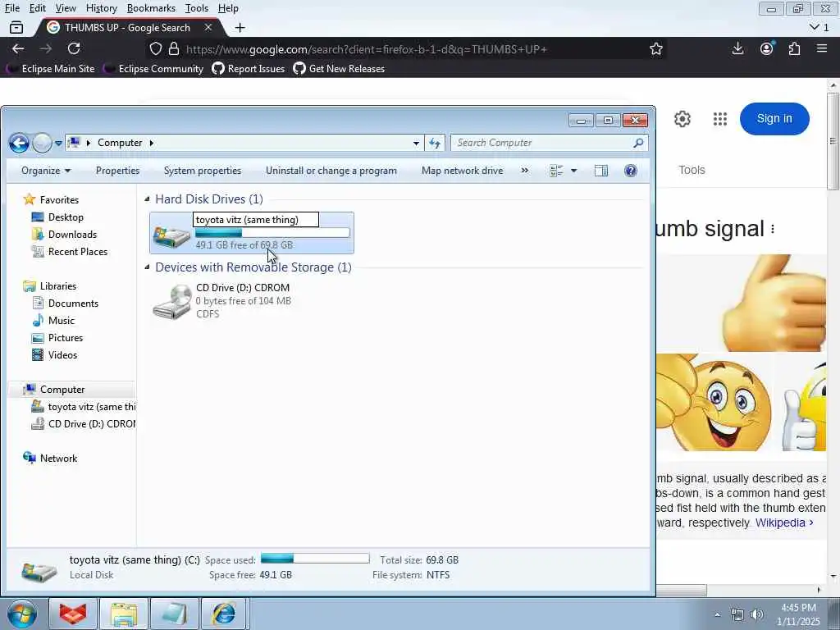Click the drive rename text box

coord(256,220)
